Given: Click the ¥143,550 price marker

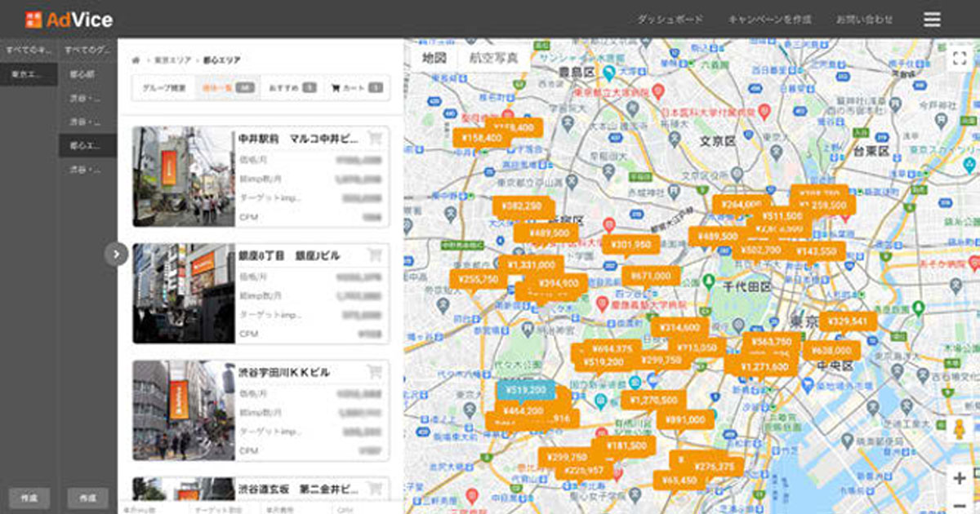Looking at the screenshot, I should pyautogui.click(x=817, y=252).
